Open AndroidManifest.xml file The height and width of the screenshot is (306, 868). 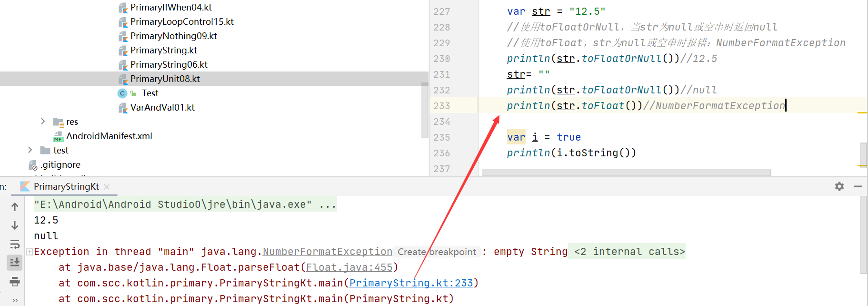(109, 136)
